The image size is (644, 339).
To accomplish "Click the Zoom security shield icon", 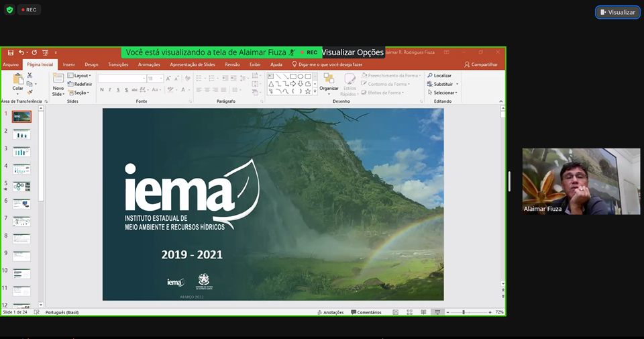I will coord(9,10).
